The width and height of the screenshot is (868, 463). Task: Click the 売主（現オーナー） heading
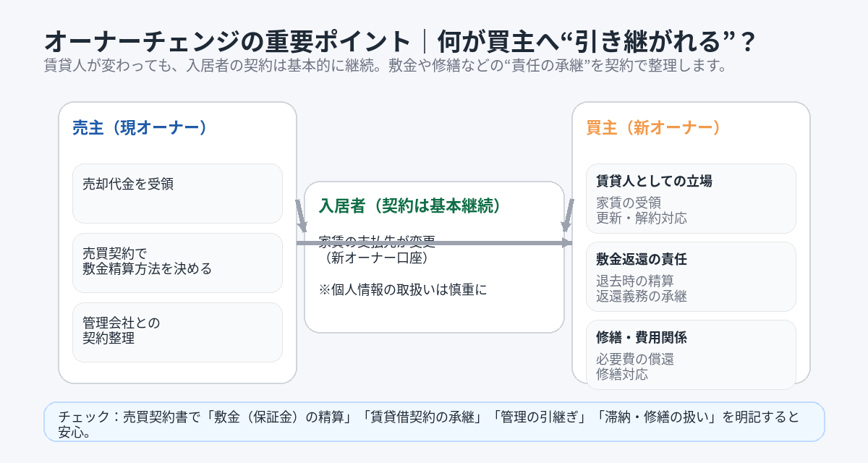(140, 128)
